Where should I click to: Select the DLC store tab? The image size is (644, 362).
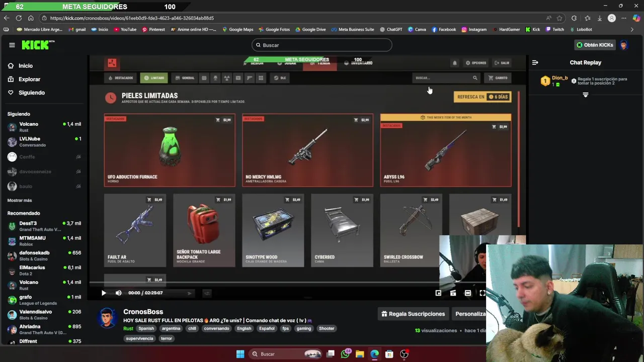[x=280, y=78]
